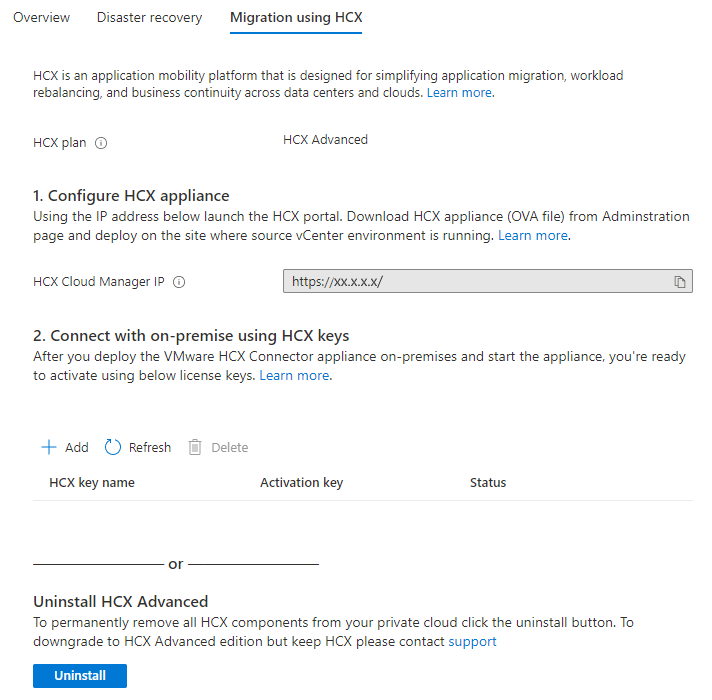Screen dimensions: 712x700
Task: Click the info icon beside HCX Cloud Manager IP
Action: coord(180,282)
